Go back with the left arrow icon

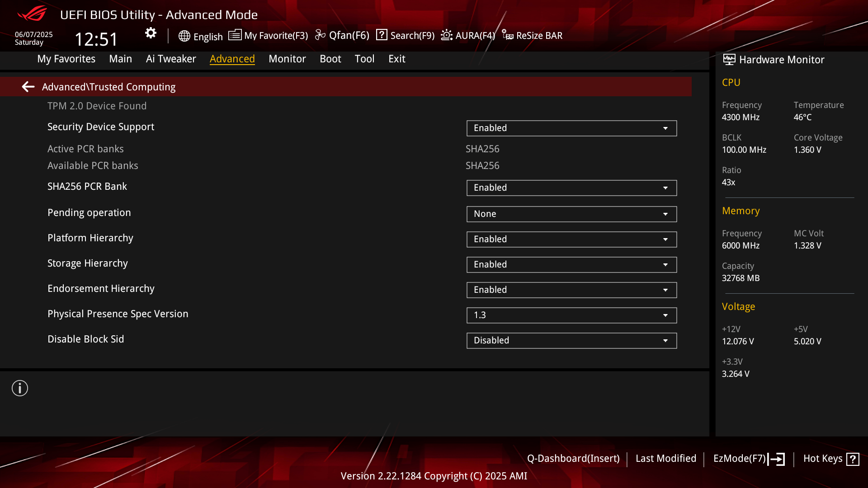(x=28, y=87)
